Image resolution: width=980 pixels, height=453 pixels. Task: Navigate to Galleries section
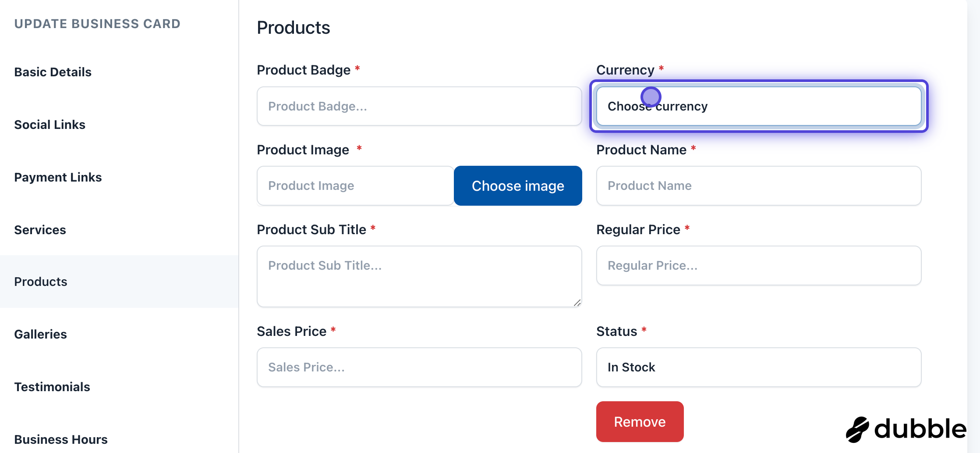pos(41,334)
